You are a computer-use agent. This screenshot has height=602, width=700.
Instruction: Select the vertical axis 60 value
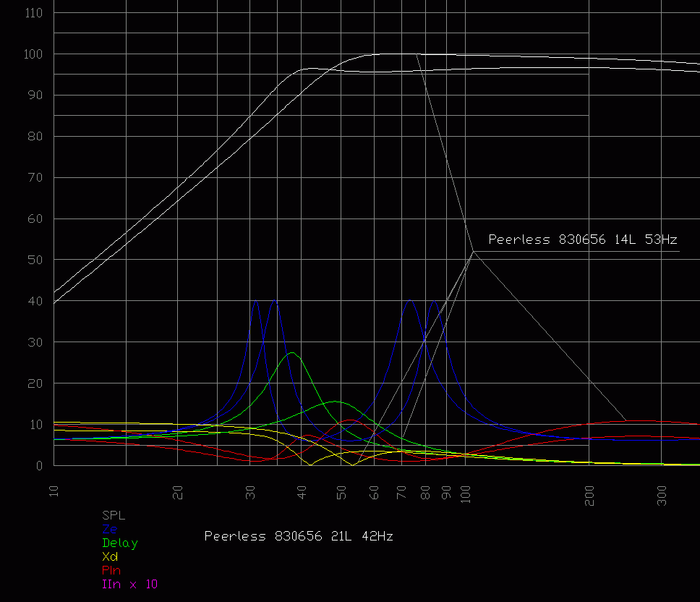[x=35, y=219]
